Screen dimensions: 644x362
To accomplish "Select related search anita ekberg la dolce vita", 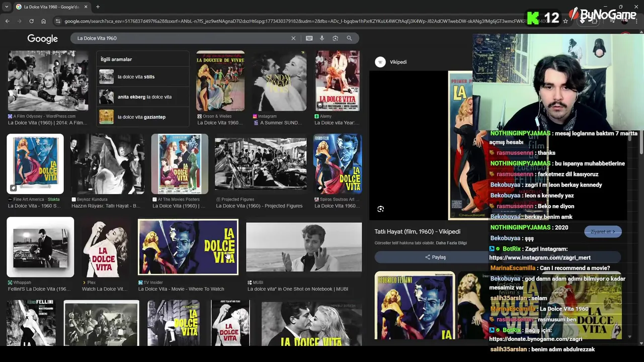I will point(143,97).
